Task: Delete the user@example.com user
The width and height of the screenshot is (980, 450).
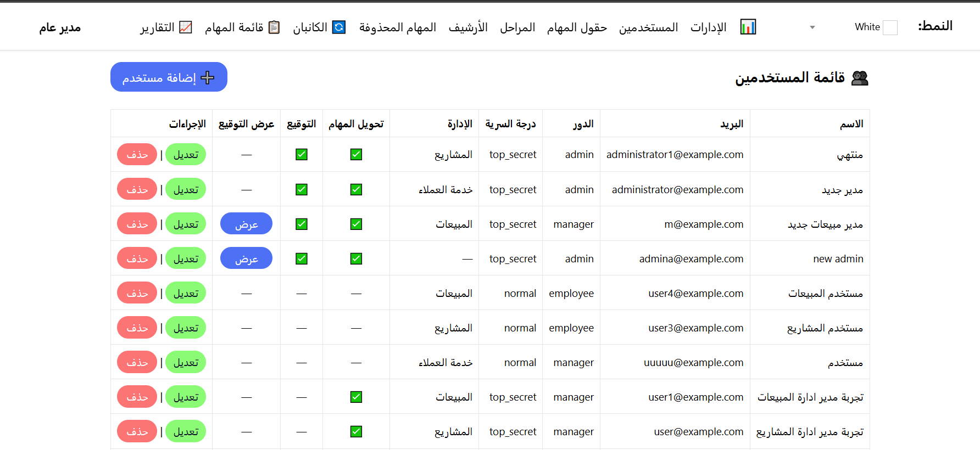Action: [137, 431]
